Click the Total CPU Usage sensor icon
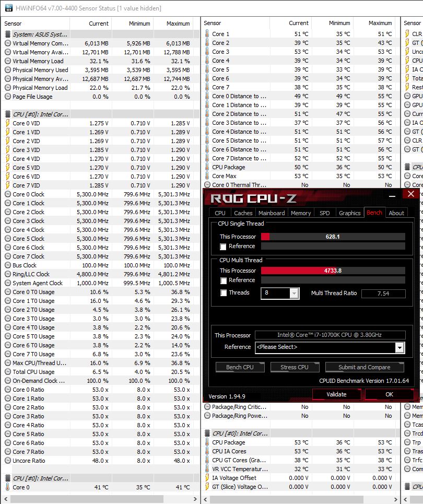This screenshot has height=504, width=423. click(x=8, y=372)
